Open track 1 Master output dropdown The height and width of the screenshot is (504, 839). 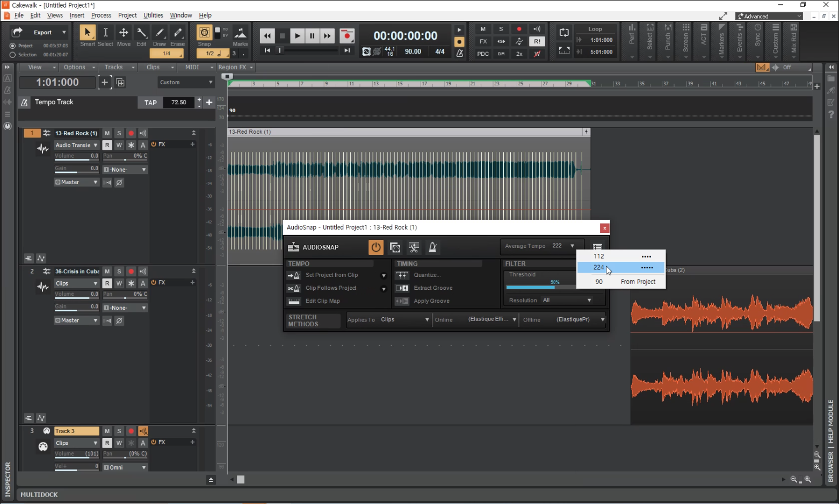click(x=77, y=182)
